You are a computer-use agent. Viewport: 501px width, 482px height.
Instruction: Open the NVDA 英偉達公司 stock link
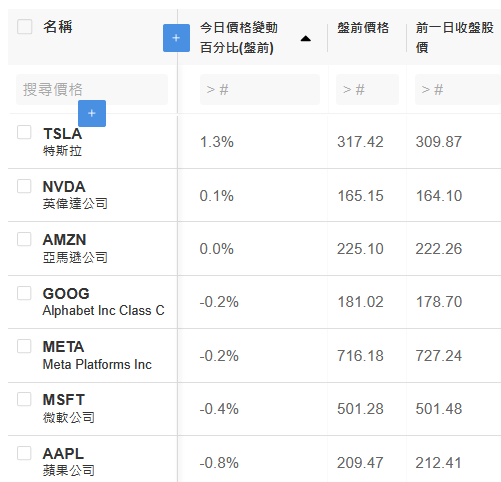tap(75, 195)
